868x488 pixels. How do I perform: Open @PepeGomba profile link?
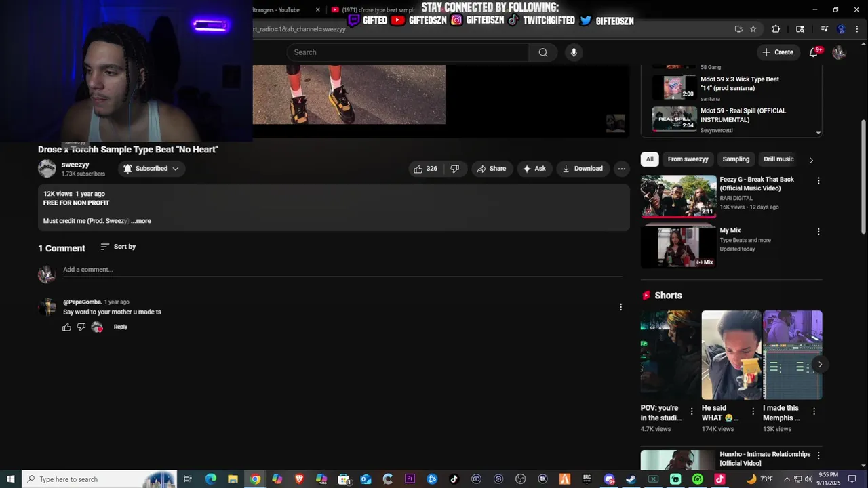pos(83,302)
